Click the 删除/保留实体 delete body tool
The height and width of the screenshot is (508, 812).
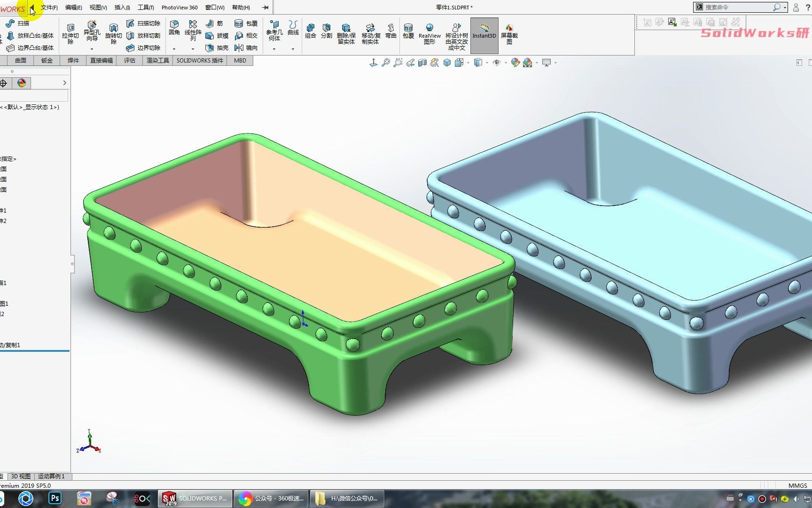346,33
